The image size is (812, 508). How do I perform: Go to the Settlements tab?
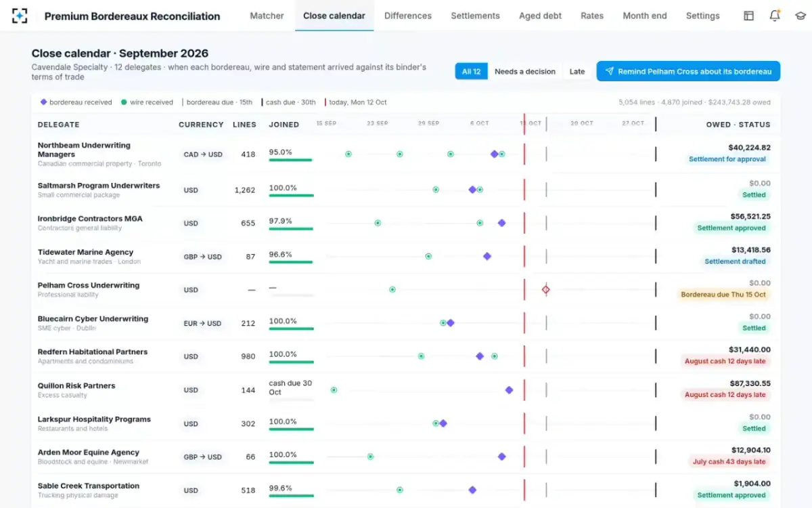(475, 16)
